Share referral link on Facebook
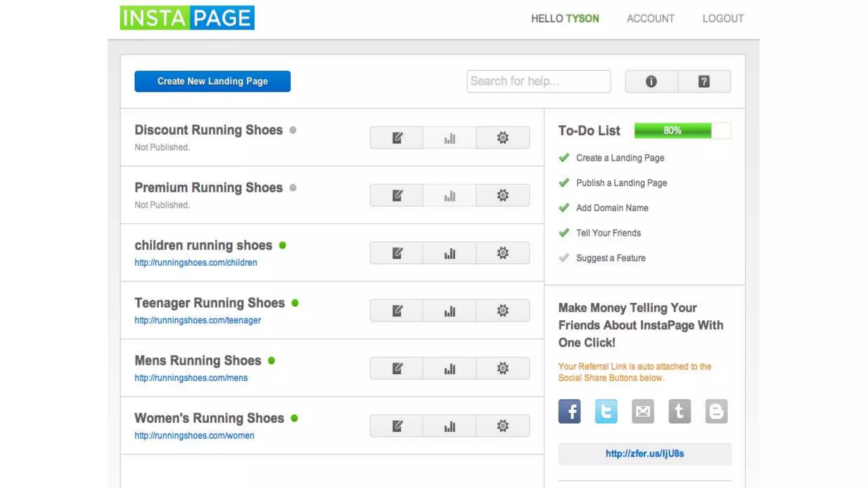This screenshot has height=488, width=868. pos(569,411)
